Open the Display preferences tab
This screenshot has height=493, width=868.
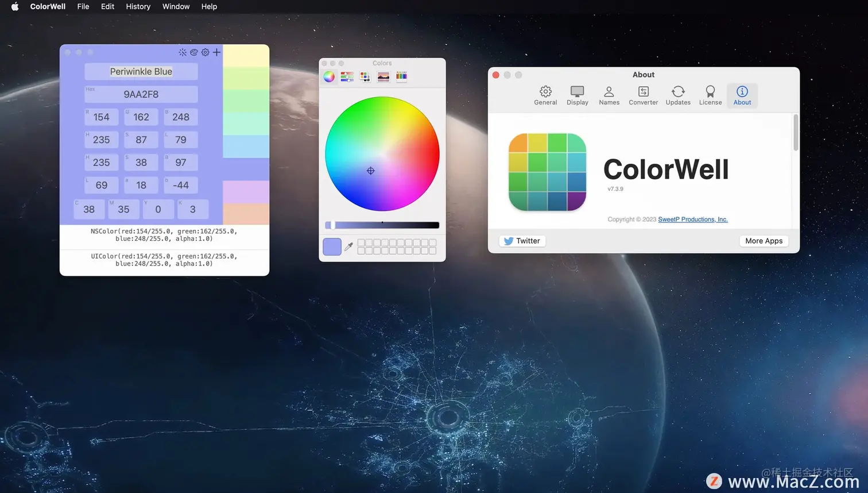pos(578,95)
